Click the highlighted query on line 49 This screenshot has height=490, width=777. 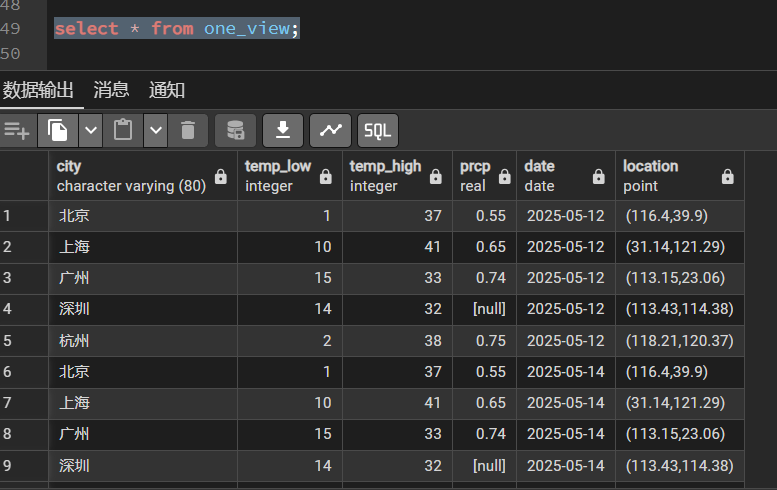click(177, 29)
